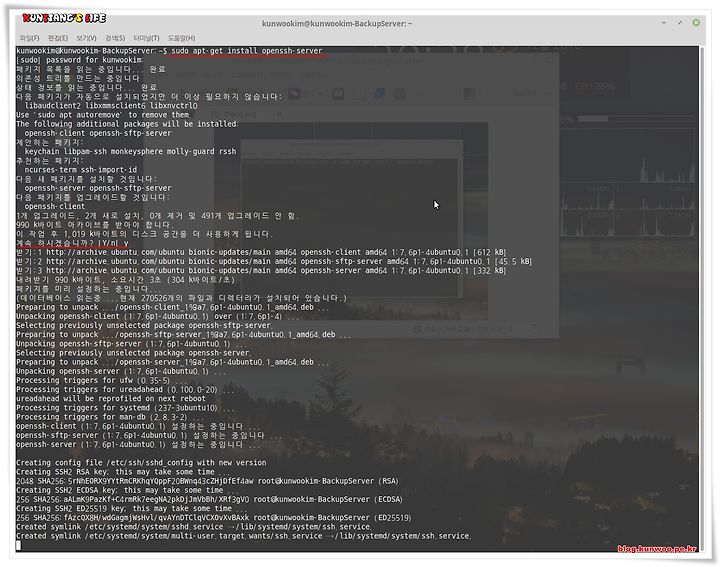Open the 검색(S) menu

click(115, 38)
